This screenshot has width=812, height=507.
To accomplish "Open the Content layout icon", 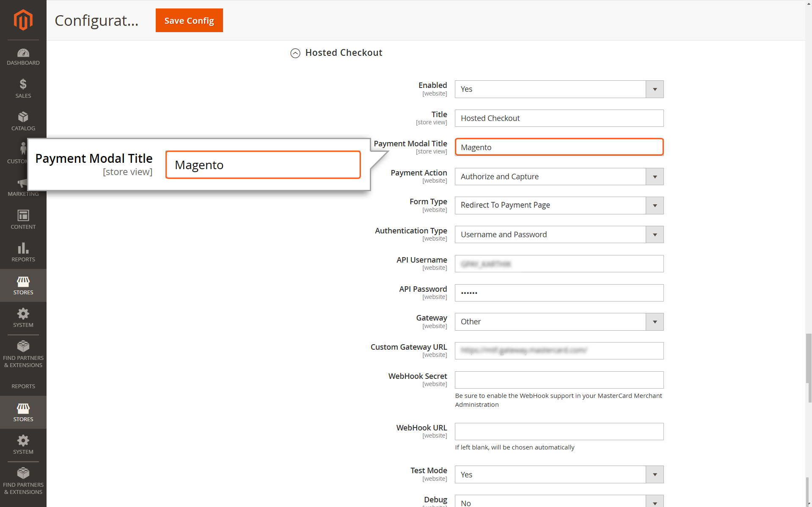I will pyautogui.click(x=23, y=215).
